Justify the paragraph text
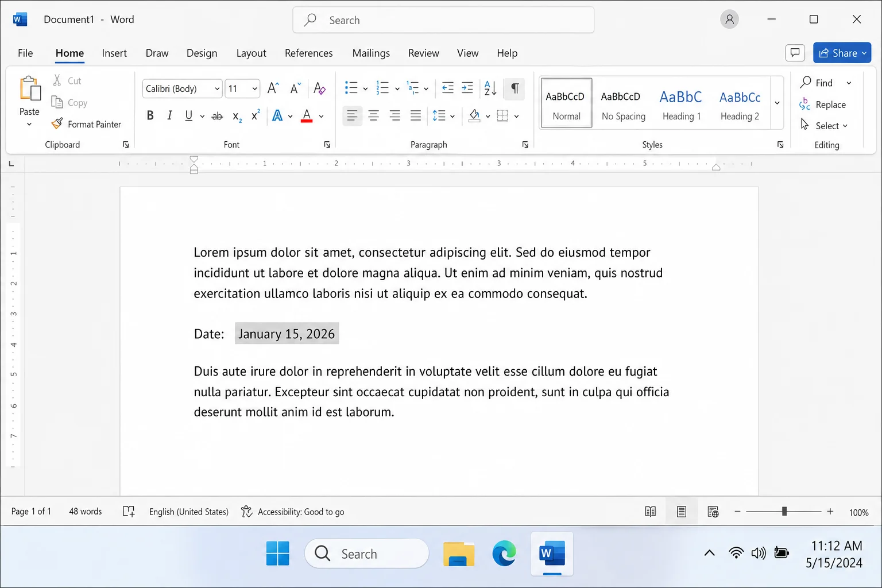The width and height of the screenshot is (882, 588). pos(416,116)
